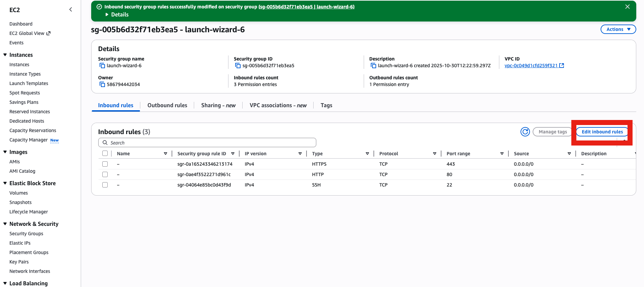The height and width of the screenshot is (287, 644).
Task: Click the port value 443
Action: [451, 164]
